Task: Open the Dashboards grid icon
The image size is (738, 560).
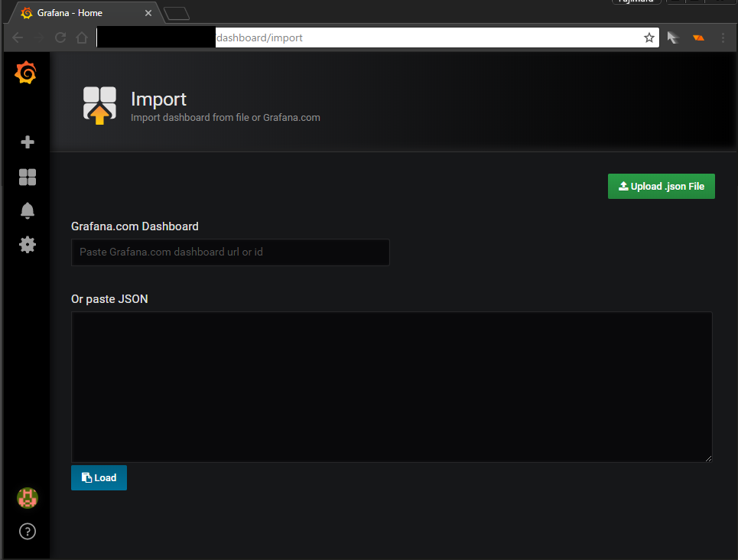Action: pos(28,177)
